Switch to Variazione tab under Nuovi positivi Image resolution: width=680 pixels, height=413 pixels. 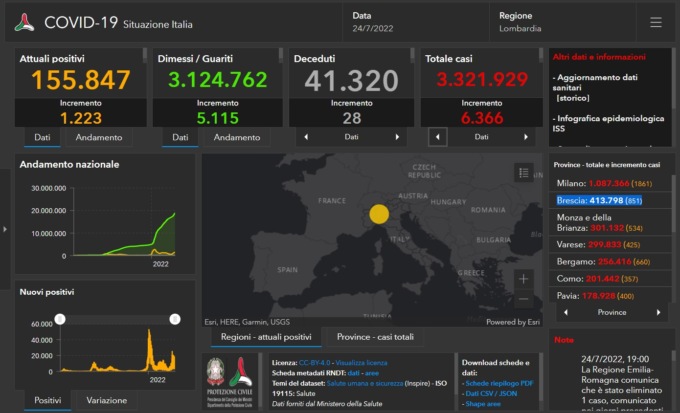coord(107,400)
